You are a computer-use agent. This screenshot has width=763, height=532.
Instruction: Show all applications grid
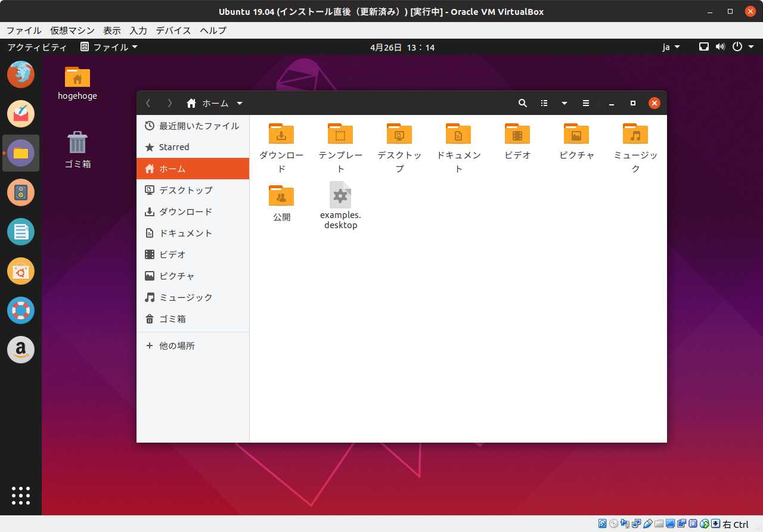pyautogui.click(x=21, y=495)
